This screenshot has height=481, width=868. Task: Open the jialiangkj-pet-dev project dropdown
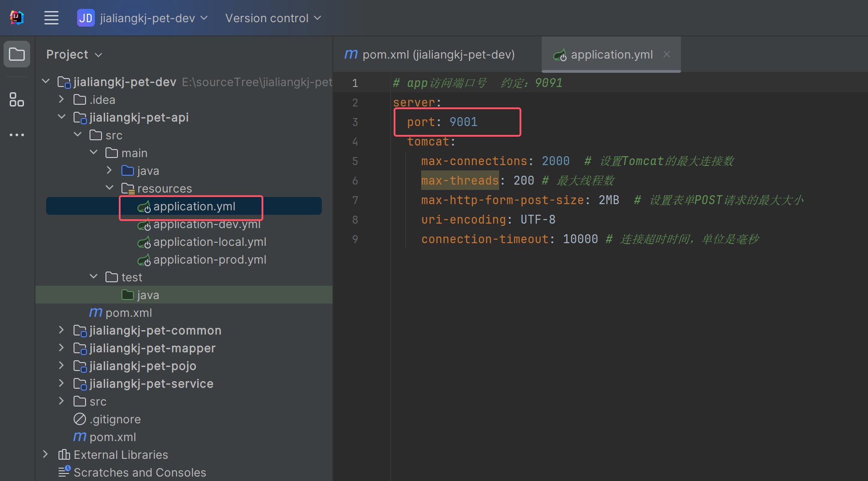click(154, 18)
